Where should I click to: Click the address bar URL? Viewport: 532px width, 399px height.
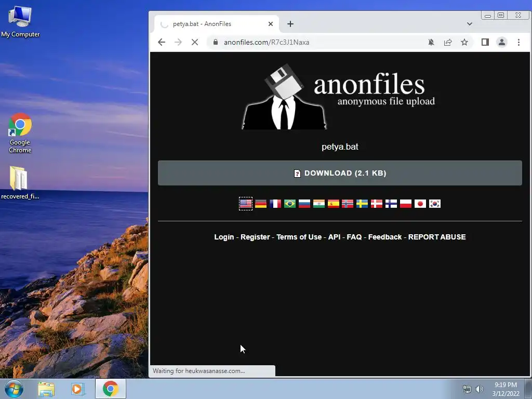tap(267, 42)
